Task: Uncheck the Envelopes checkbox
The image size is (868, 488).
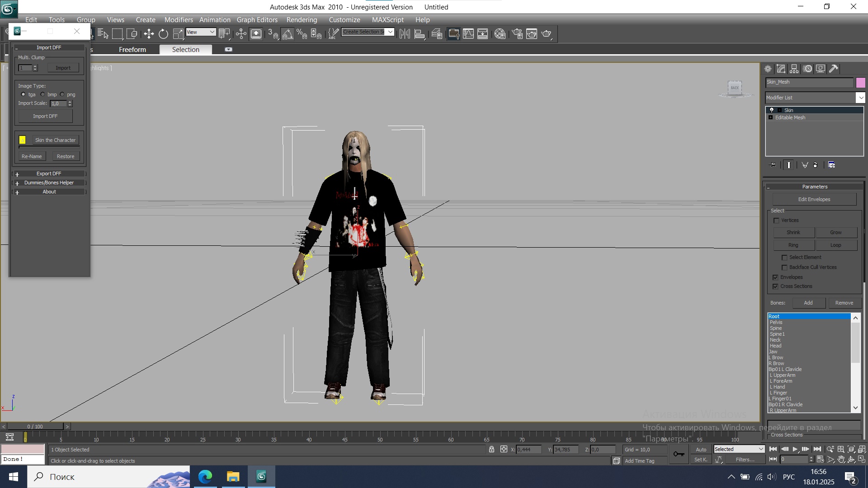Action: pos(776,277)
